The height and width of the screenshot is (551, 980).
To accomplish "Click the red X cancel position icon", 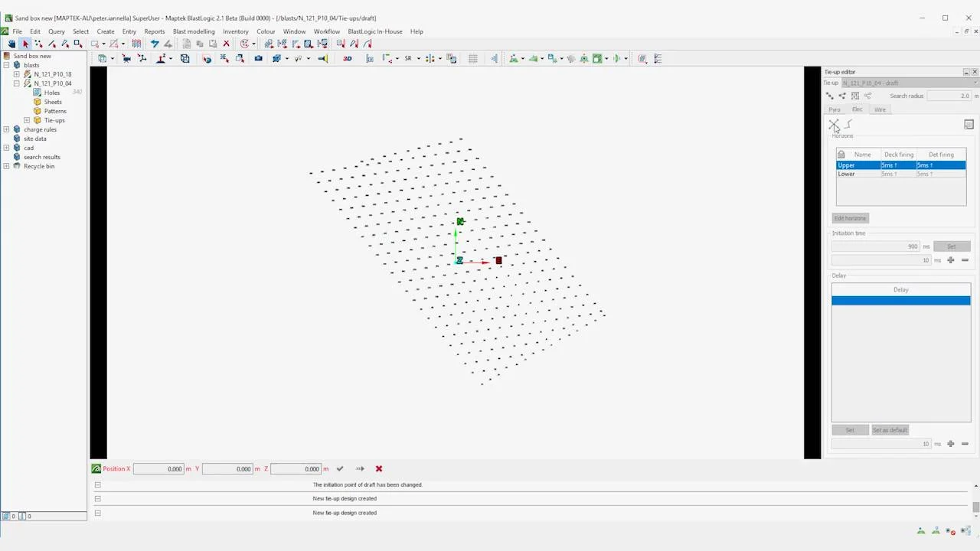I will [378, 468].
